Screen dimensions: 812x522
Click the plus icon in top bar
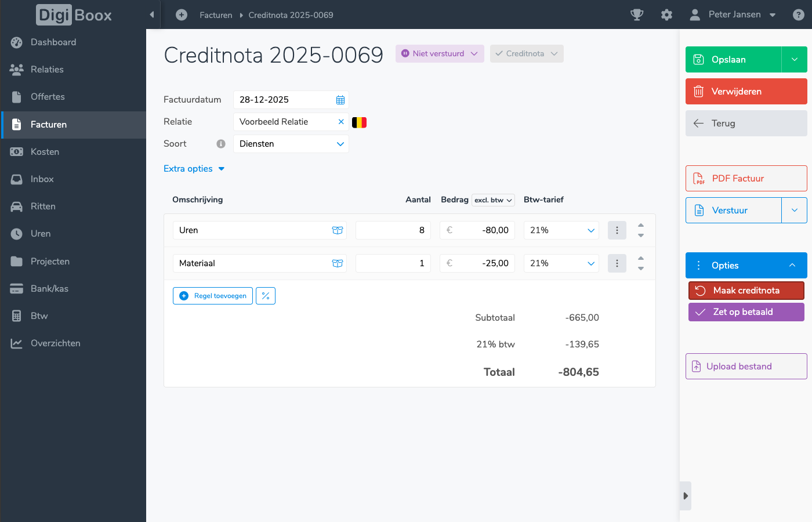[182, 15]
